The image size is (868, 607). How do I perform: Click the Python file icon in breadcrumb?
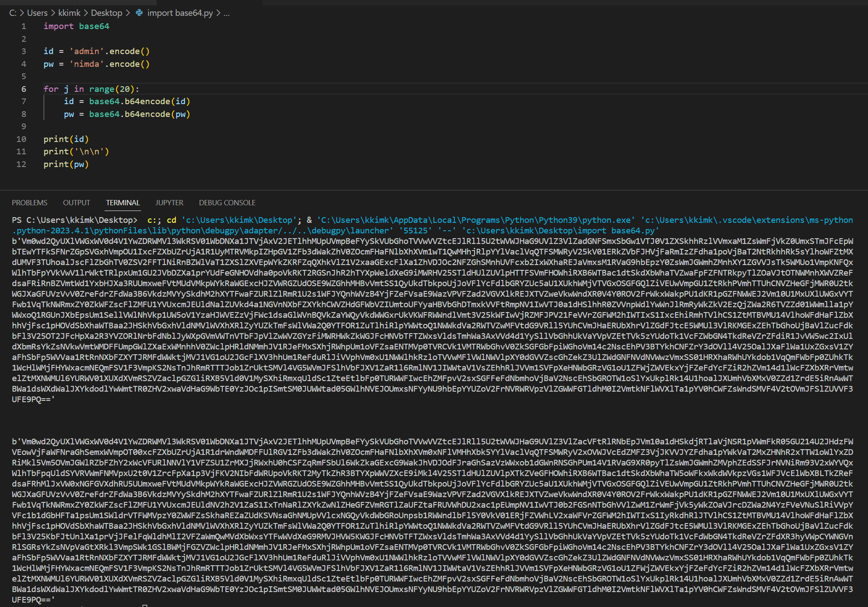click(x=139, y=13)
